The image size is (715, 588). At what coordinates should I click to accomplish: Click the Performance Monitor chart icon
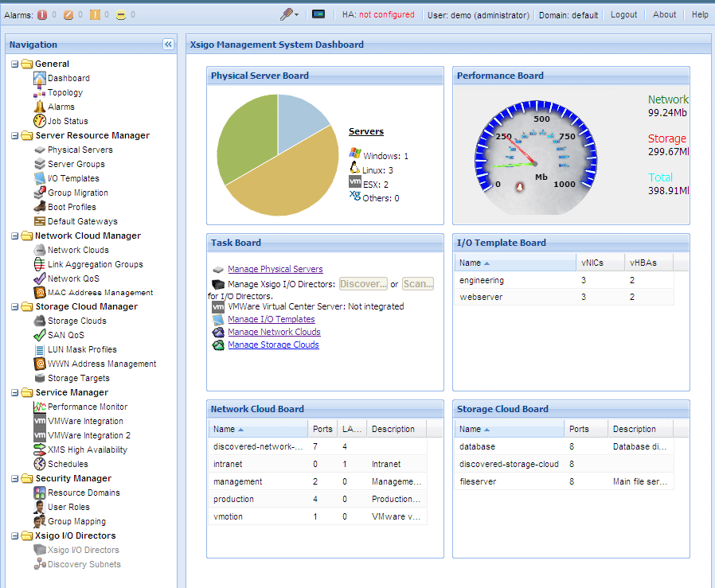pos(40,407)
